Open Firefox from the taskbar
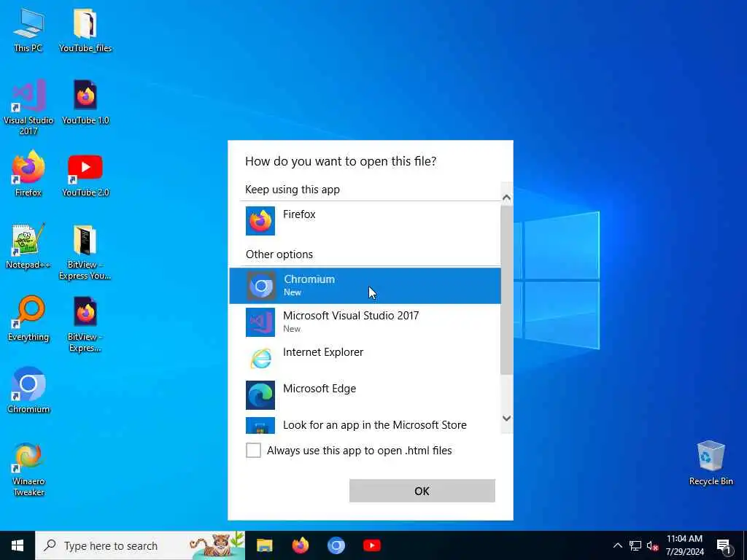 (x=300, y=545)
